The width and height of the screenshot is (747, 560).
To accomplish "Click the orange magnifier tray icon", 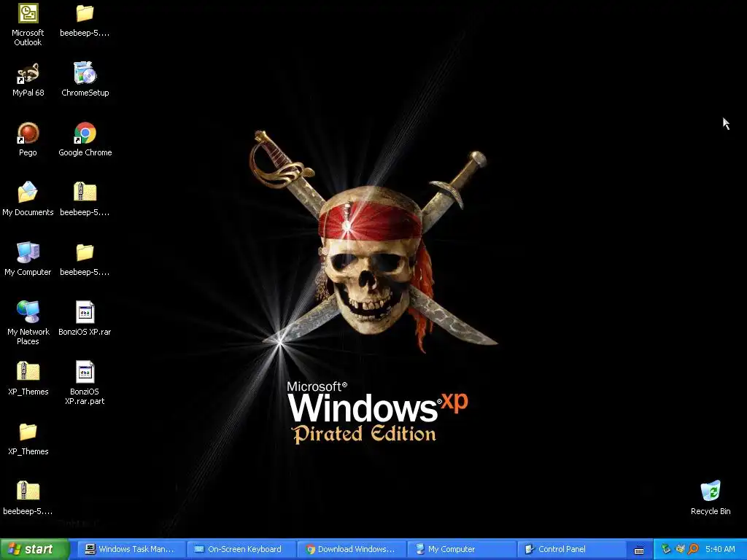I will click(693, 549).
